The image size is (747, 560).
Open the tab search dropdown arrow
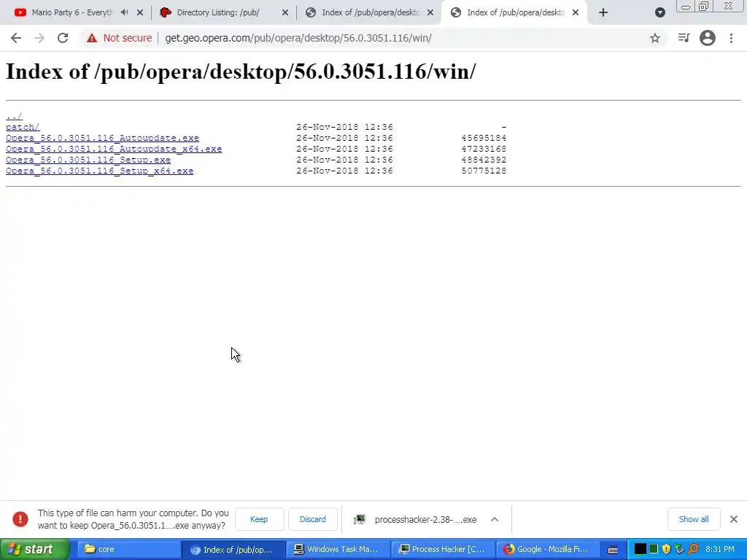pos(659,12)
